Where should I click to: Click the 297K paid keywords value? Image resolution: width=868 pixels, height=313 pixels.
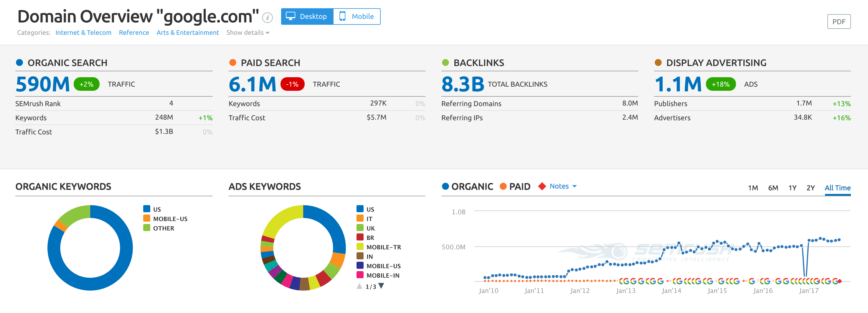378,103
